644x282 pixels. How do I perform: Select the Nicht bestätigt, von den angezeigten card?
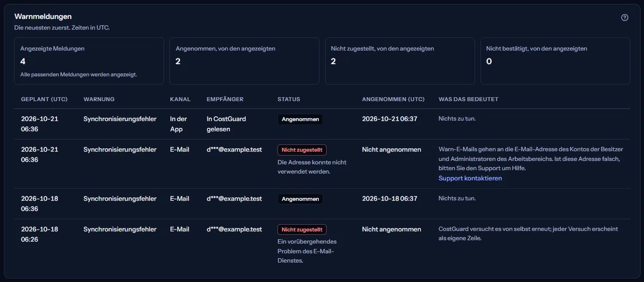click(x=555, y=61)
